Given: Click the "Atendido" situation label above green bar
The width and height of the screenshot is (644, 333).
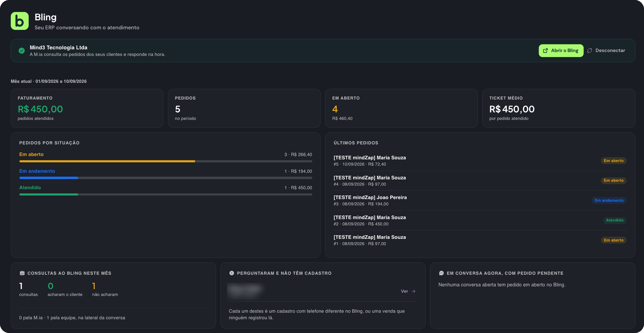Looking at the screenshot, I should point(30,187).
